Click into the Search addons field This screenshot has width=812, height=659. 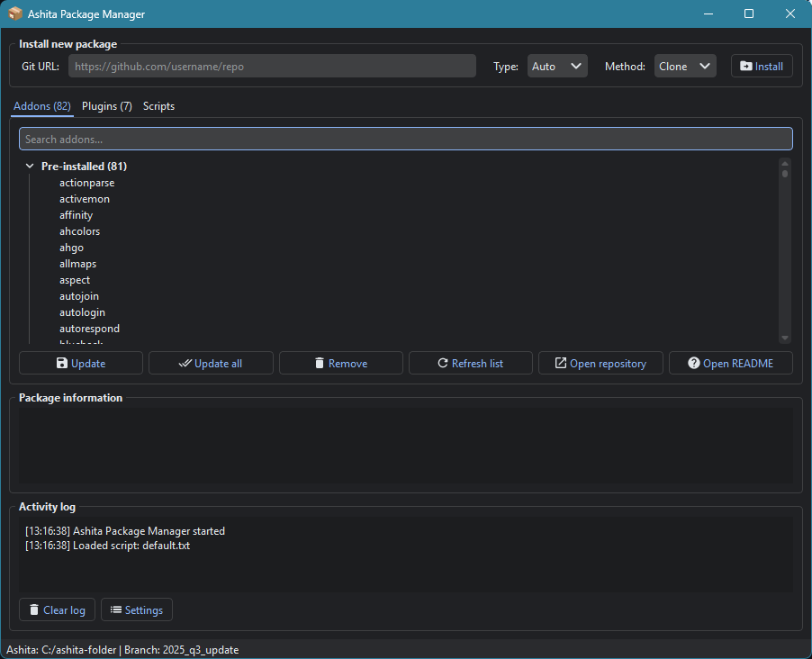pyautogui.click(x=405, y=139)
